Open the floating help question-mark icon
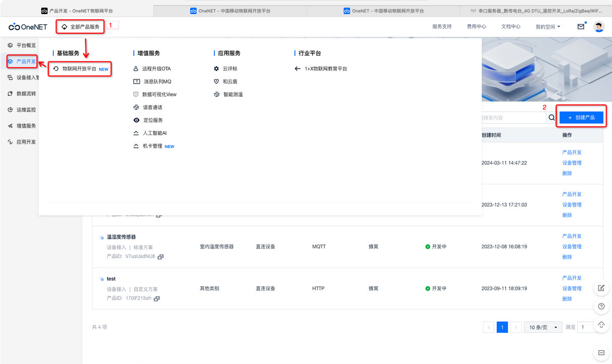Viewport: 612px width, 364px height. click(x=601, y=306)
